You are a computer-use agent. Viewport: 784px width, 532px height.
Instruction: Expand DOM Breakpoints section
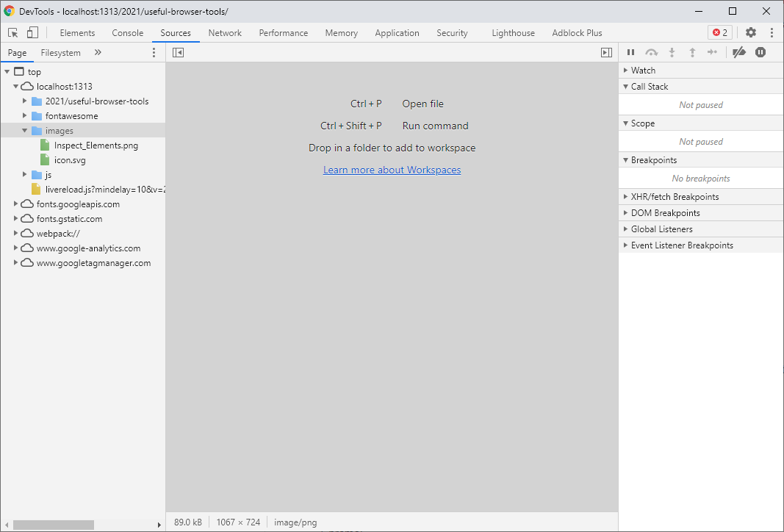625,212
